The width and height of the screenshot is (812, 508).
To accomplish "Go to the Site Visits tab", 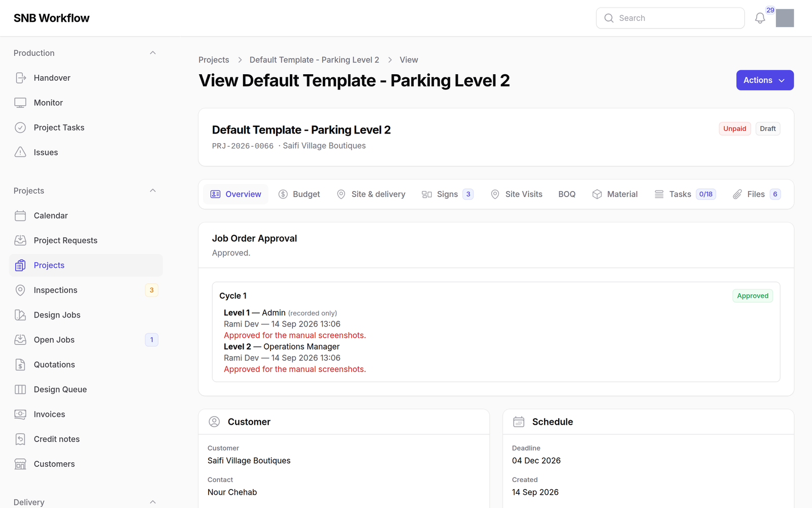I will (x=517, y=194).
